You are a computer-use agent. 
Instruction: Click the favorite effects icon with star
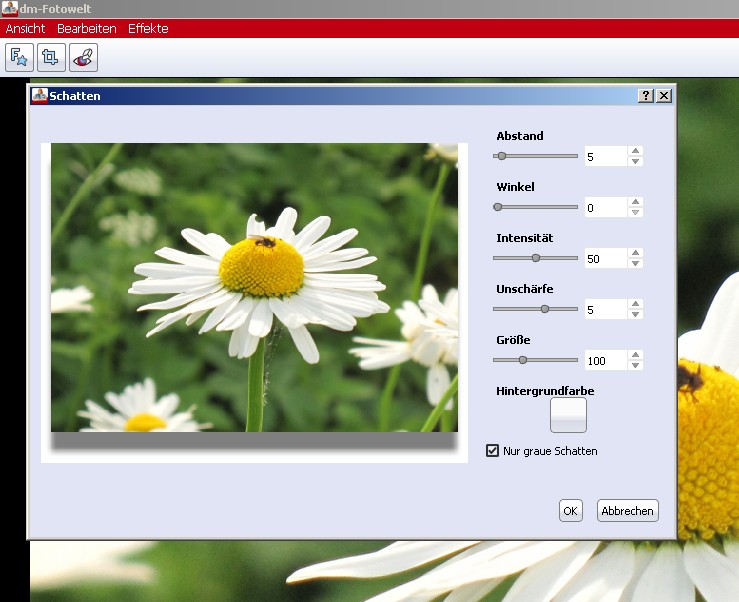tap(19, 58)
